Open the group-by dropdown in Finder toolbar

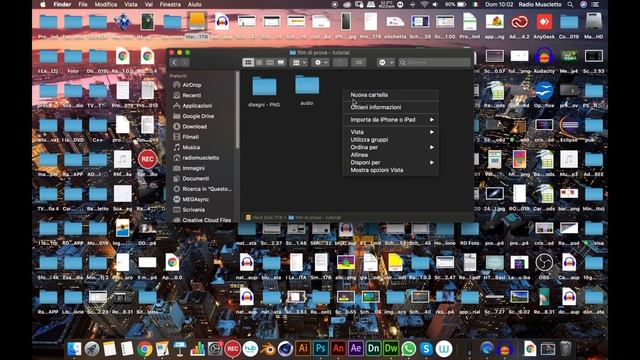point(300,62)
